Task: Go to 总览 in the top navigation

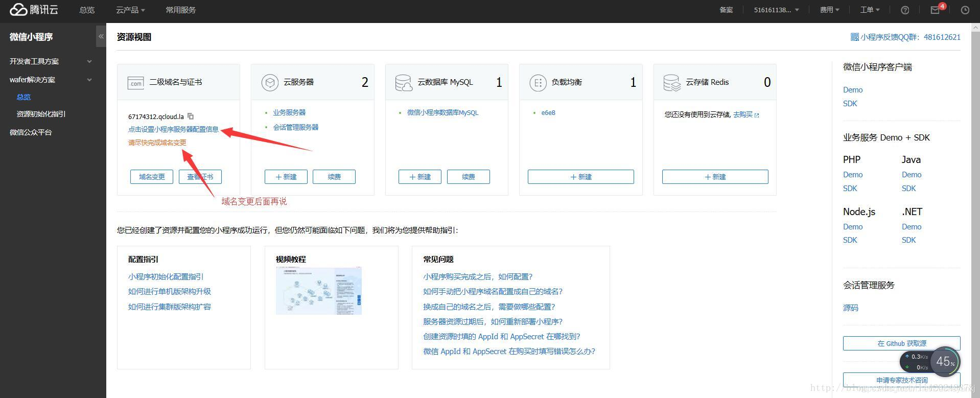Action: [x=87, y=10]
